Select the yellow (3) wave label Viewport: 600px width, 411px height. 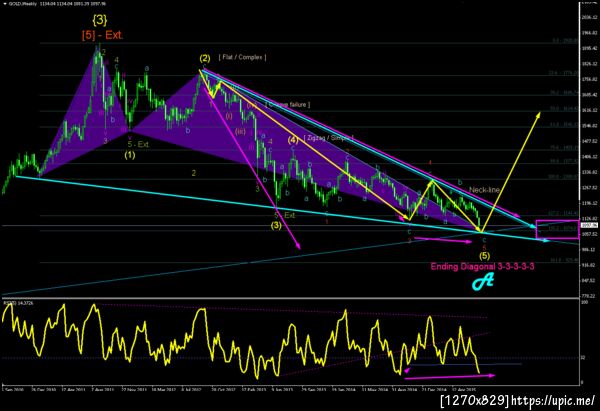point(276,225)
